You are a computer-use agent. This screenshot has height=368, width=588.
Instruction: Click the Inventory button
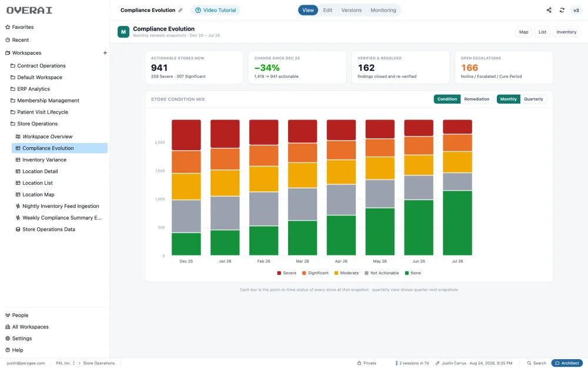pyautogui.click(x=566, y=32)
